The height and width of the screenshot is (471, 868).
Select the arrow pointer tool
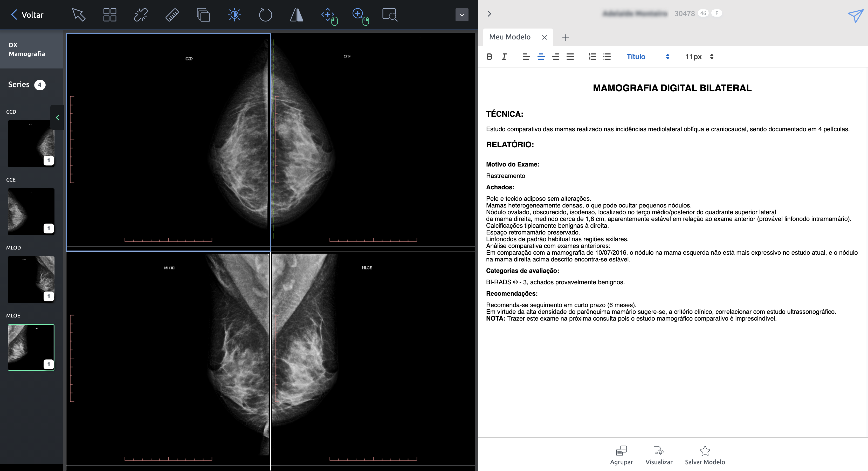[x=79, y=15]
